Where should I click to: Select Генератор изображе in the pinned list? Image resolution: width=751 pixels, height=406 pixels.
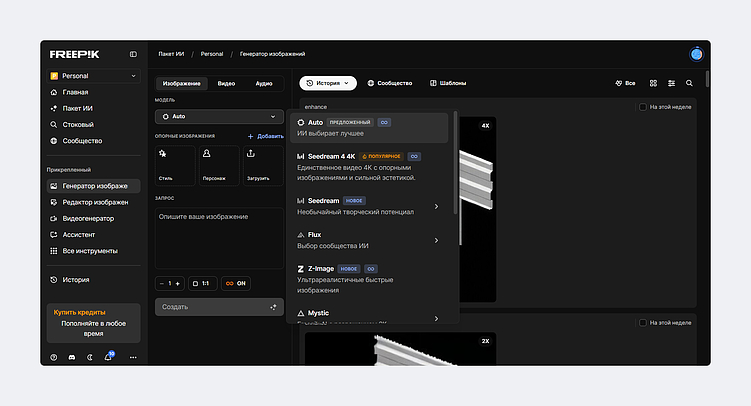coord(93,186)
